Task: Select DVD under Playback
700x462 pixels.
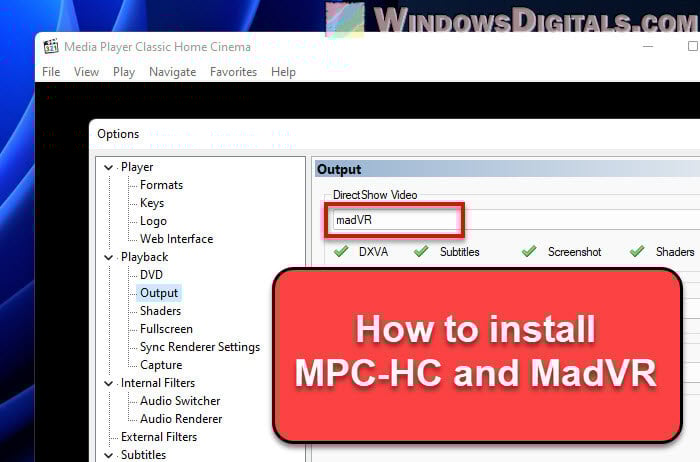Action: tap(151, 275)
